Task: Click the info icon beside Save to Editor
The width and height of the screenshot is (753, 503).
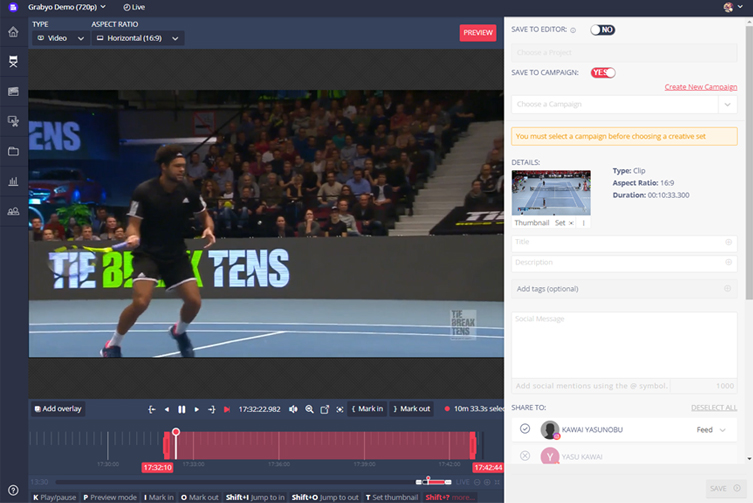Action: coord(573,30)
